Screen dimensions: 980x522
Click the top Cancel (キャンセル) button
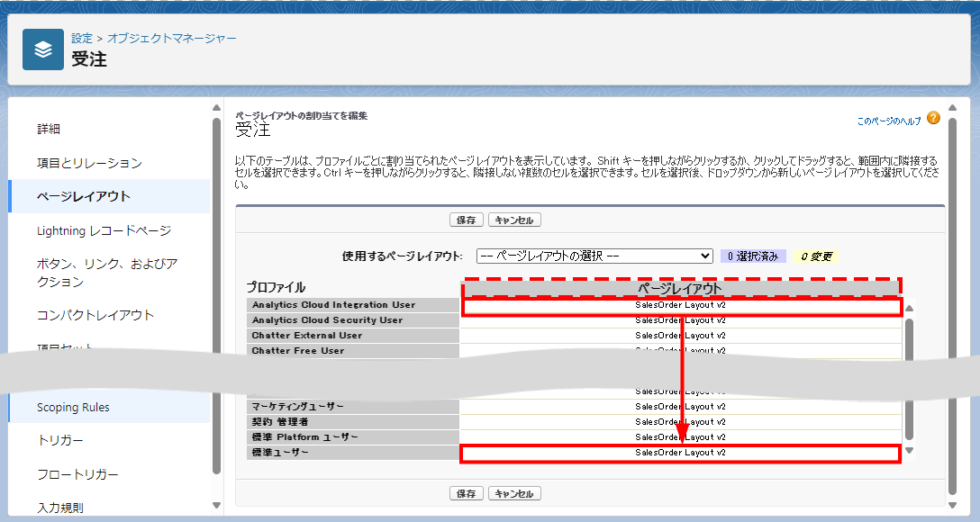(514, 220)
